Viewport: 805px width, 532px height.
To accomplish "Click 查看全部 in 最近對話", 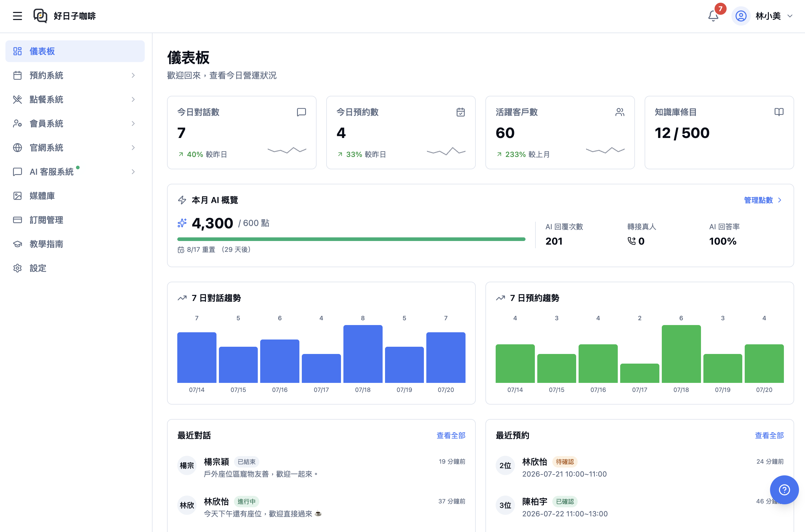I will [x=450, y=435].
